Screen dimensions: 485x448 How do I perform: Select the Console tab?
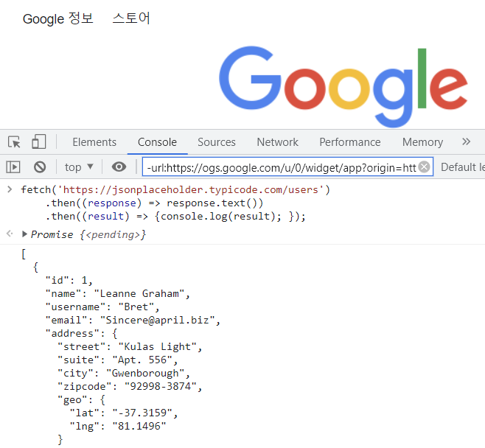pos(157,142)
